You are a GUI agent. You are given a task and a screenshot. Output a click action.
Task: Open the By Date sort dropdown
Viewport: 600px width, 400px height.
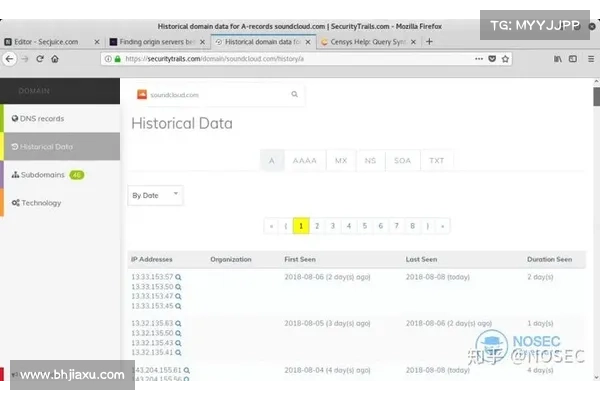155,196
